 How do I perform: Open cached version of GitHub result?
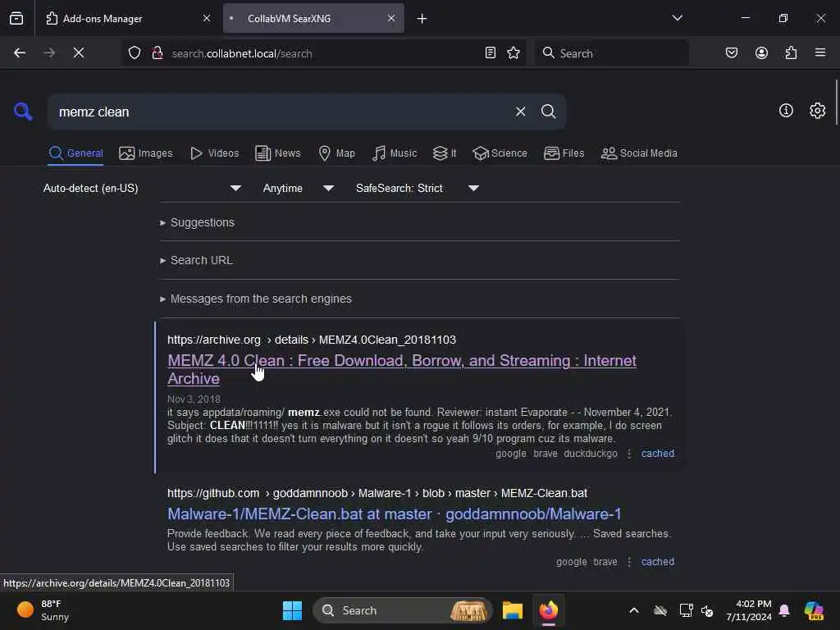pos(658,561)
